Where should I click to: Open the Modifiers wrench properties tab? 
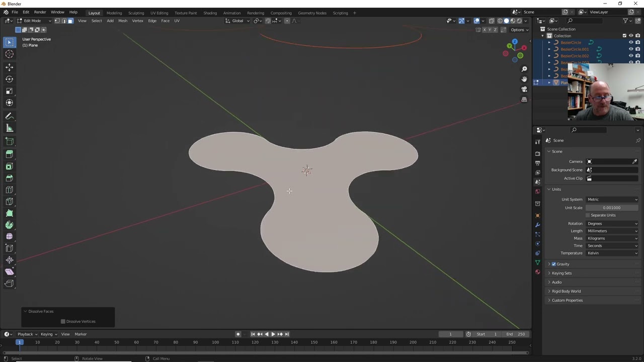(537, 225)
